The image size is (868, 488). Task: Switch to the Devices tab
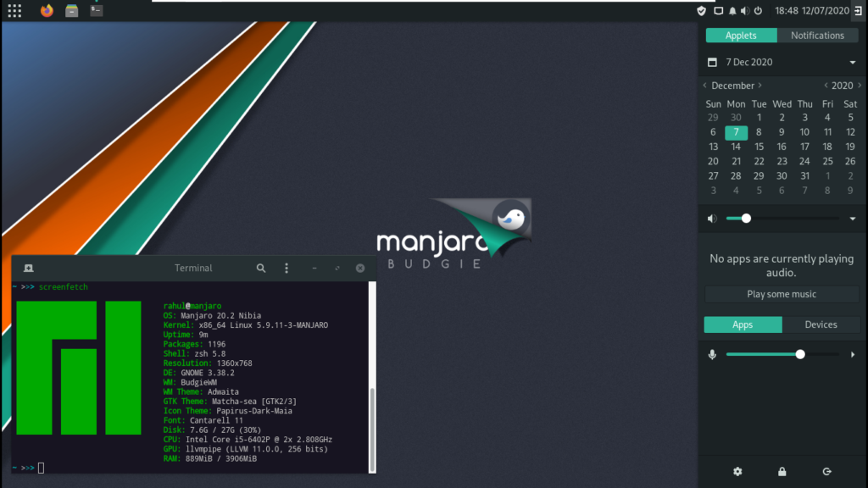(821, 324)
